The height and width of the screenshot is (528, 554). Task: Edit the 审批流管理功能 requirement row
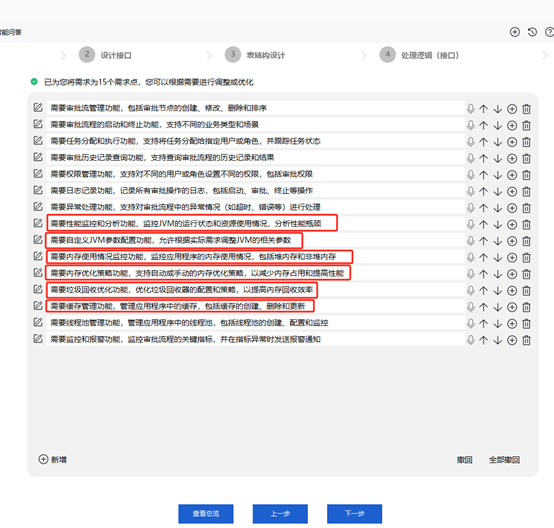click(38, 107)
